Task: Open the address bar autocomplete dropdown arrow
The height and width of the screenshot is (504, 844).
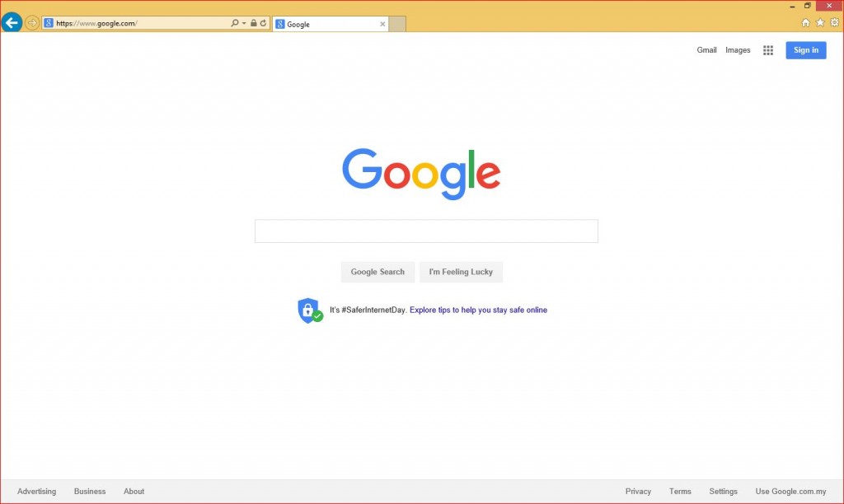Action: [x=244, y=23]
